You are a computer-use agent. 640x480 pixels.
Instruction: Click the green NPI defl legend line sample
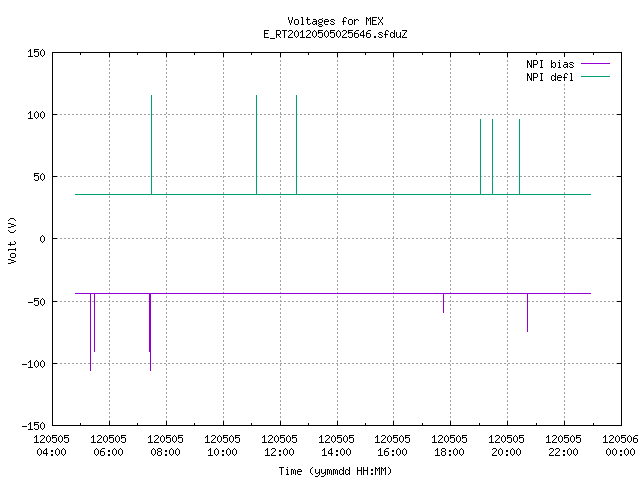pyautogui.click(x=595, y=77)
